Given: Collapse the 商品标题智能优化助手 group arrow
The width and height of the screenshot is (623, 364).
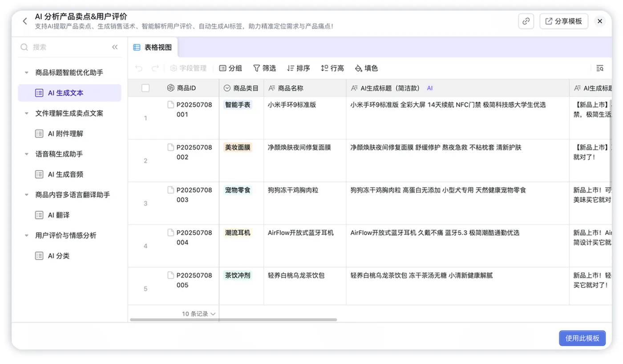Looking at the screenshot, I should coord(27,73).
